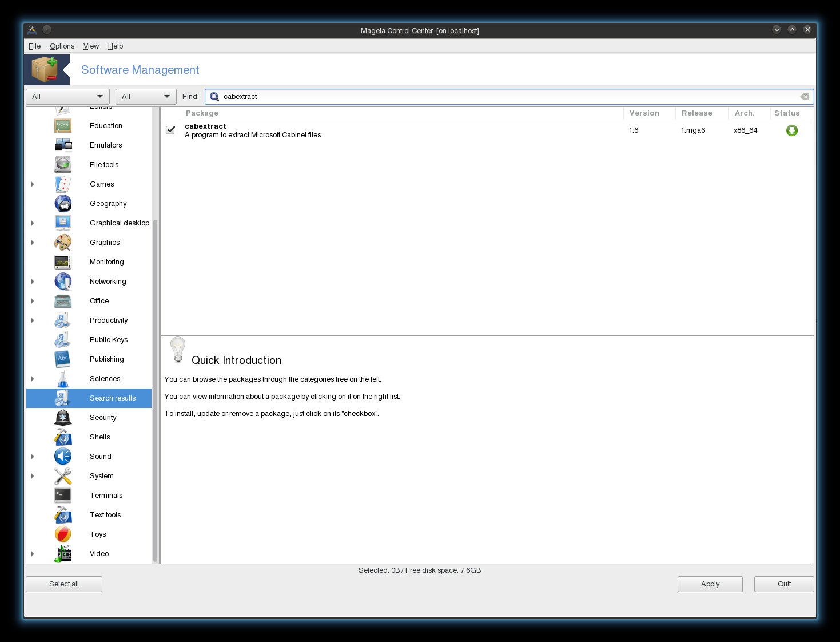Click the green install status icon for cabextract
This screenshot has height=642, width=840.
792,130
